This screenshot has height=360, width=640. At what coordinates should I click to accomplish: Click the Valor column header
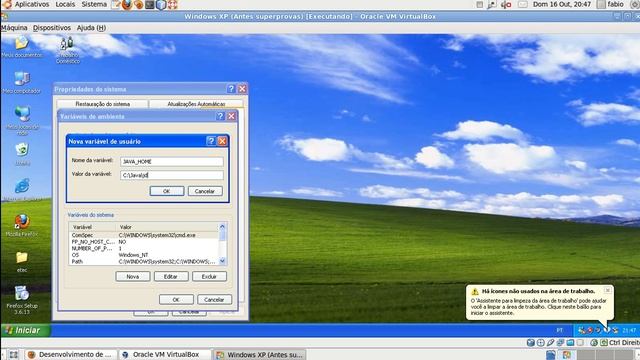tap(168, 227)
